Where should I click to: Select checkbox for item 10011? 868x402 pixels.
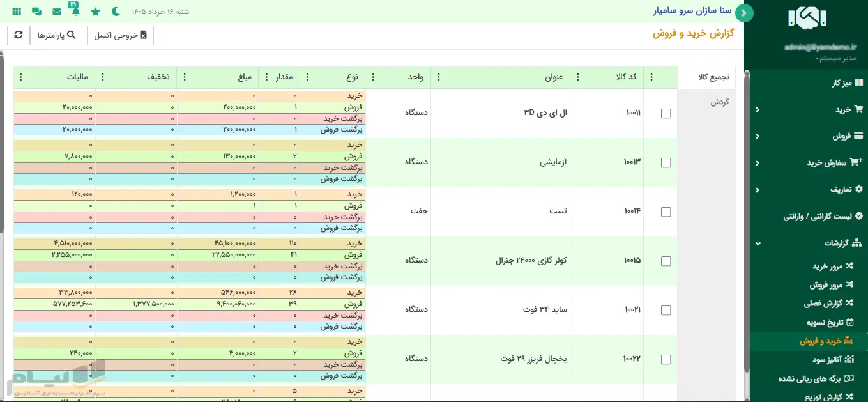[666, 114]
